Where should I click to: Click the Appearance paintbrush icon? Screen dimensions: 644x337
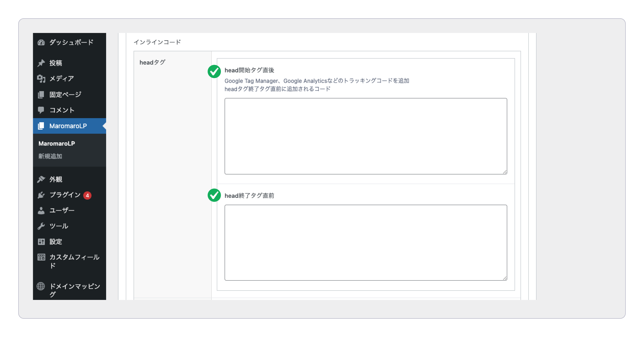click(x=41, y=179)
